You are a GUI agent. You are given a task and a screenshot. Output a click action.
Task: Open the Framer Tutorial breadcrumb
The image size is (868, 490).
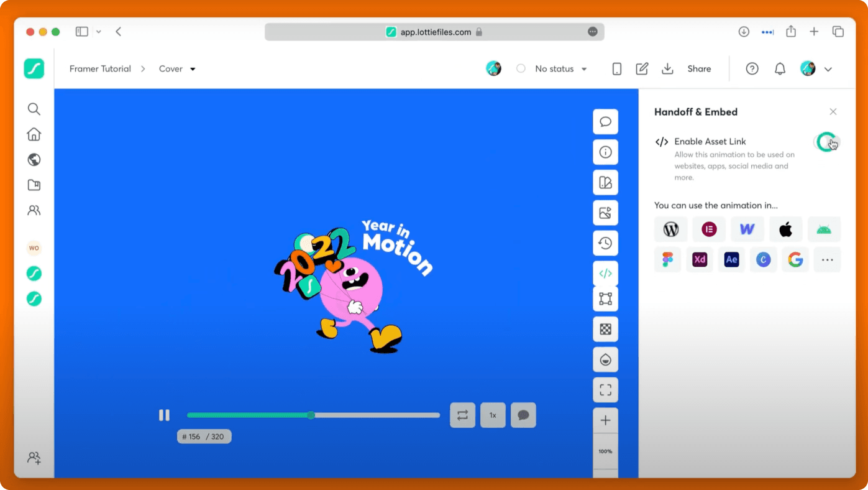pyautogui.click(x=100, y=69)
